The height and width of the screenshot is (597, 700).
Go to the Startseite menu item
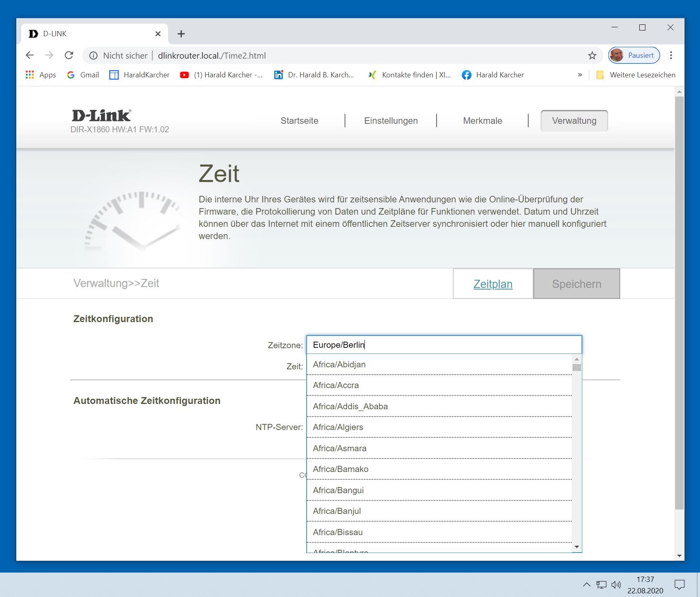[x=299, y=121]
